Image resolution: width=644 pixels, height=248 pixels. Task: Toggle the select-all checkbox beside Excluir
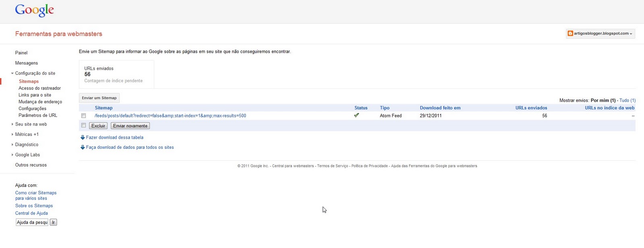pos(84,125)
